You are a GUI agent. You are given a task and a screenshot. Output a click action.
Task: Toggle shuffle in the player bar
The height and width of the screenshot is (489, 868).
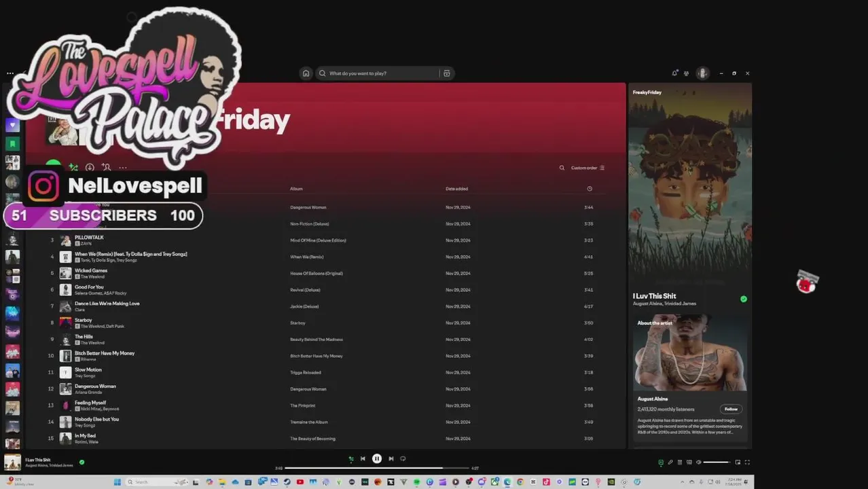point(350,459)
